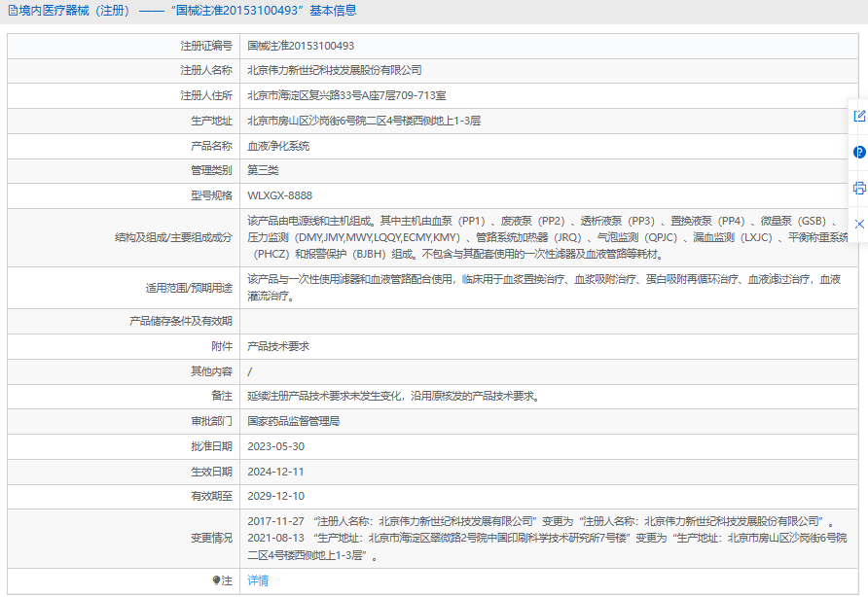Click the model specification WLXGX-8888
This screenshot has width=868, height=597.
pos(280,195)
